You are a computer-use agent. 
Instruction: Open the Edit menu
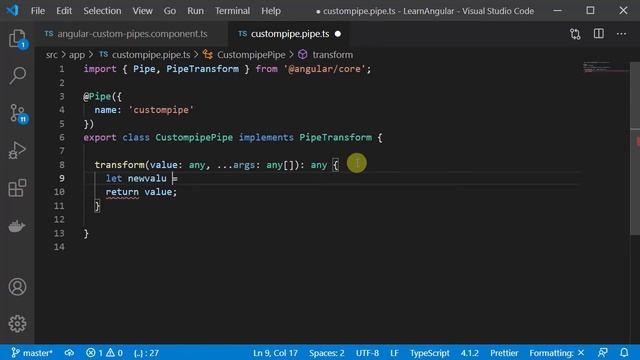coord(64,11)
